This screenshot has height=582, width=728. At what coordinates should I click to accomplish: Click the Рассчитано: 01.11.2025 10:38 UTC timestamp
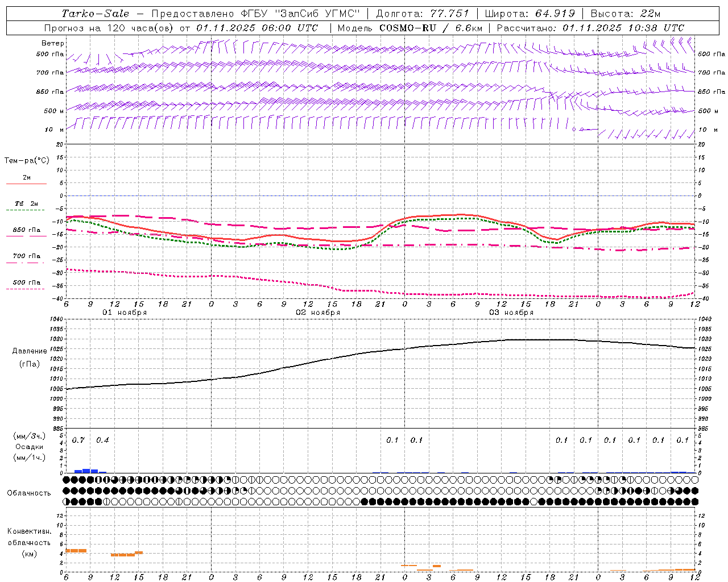[x=590, y=28]
